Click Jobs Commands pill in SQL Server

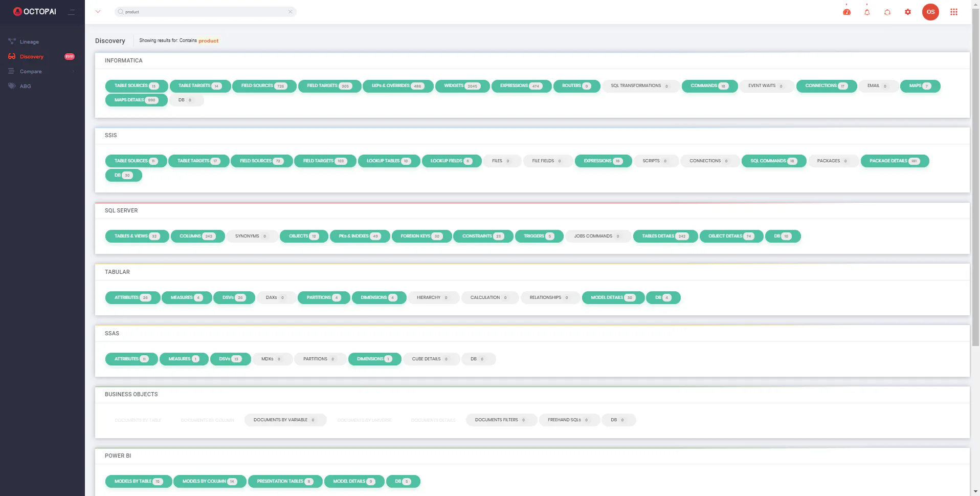pos(598,236)
